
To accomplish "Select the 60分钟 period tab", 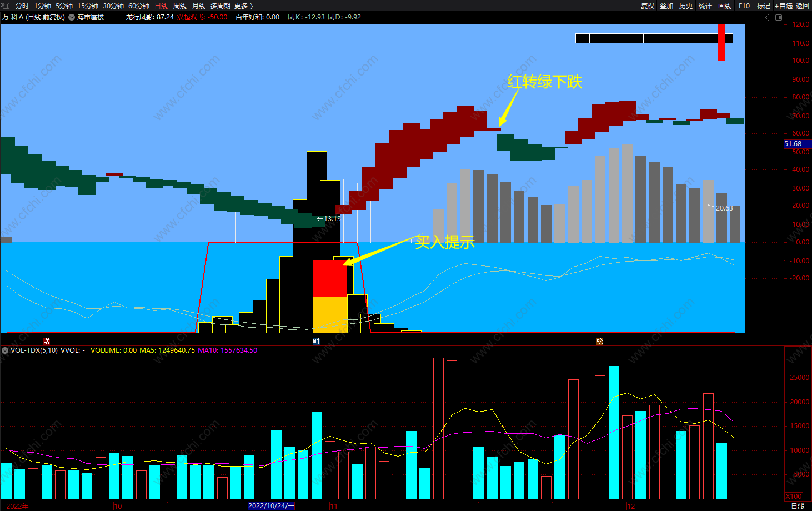I will [x=139, y=6].
